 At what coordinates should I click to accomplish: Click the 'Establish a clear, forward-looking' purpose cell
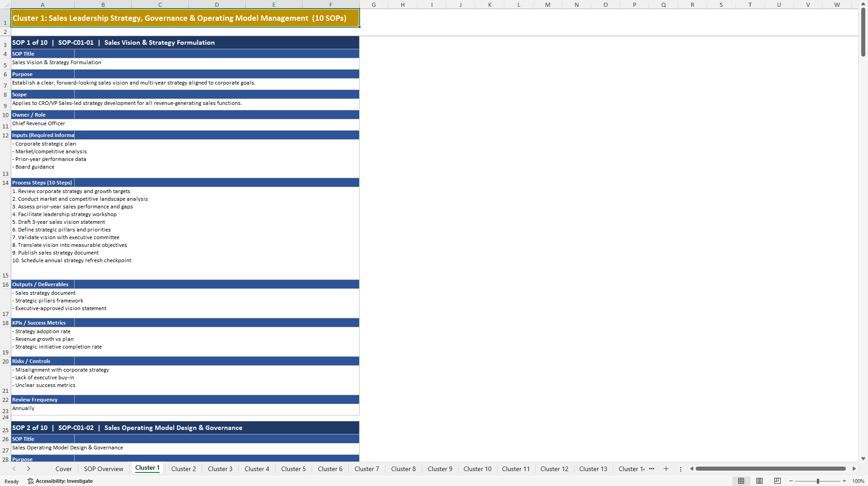[x=185, y=84]
